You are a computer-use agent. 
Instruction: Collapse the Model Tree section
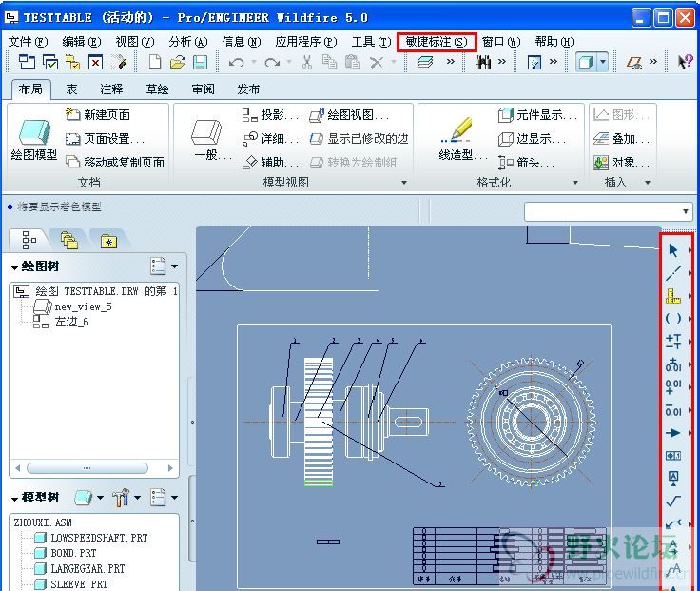pyautogui.click(x=14, y=499)
